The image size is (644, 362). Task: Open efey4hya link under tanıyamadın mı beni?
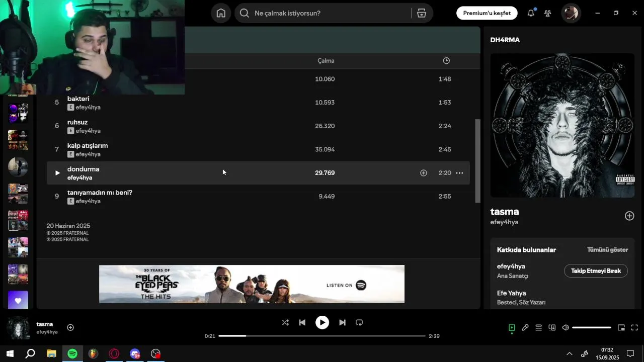(x=89, y=201)
